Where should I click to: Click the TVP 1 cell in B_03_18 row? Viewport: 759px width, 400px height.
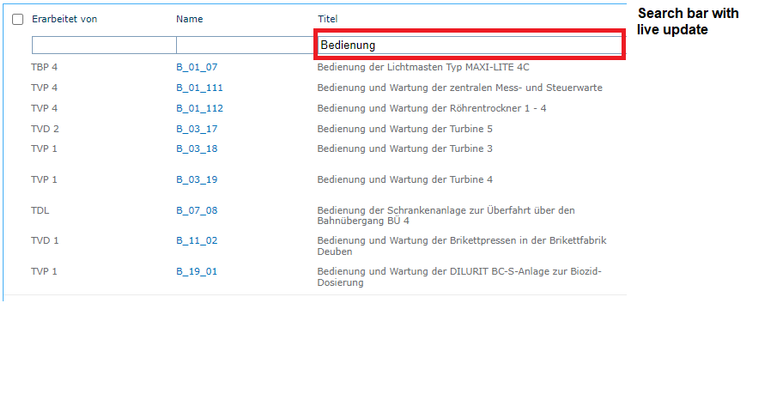44,149
